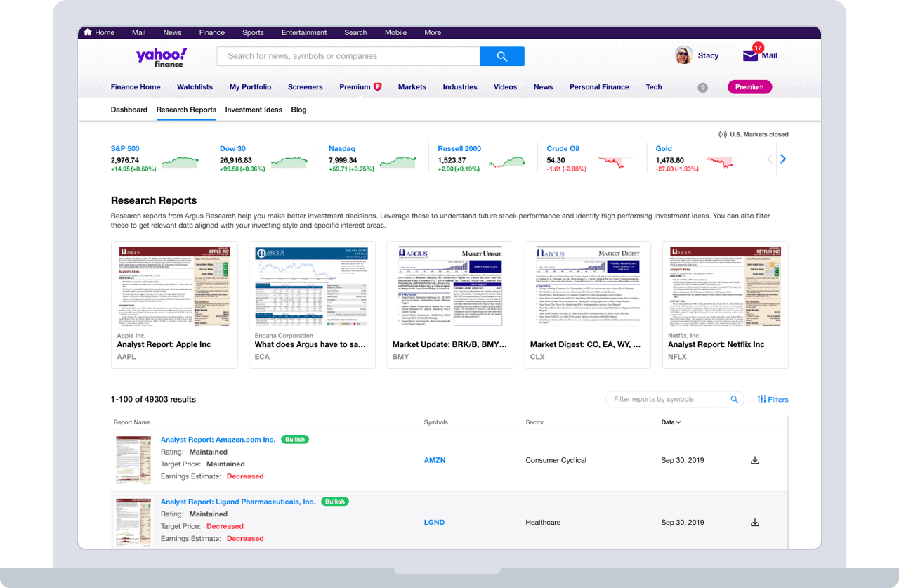Screen dimensions: 899x588
Task: Open the Mail envelope icon
Action: click(x=750, y=55)
